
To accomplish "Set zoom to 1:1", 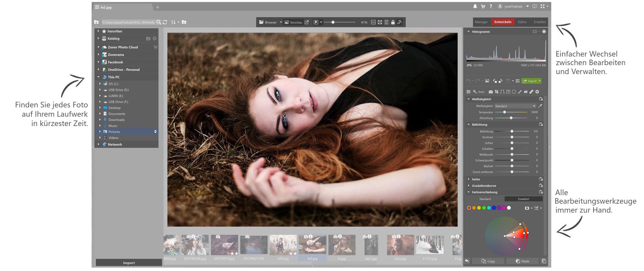I will click(x=373, y=22).
